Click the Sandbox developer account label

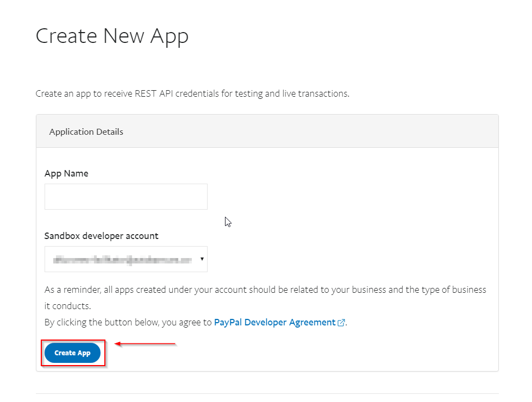tap(101, 236)
